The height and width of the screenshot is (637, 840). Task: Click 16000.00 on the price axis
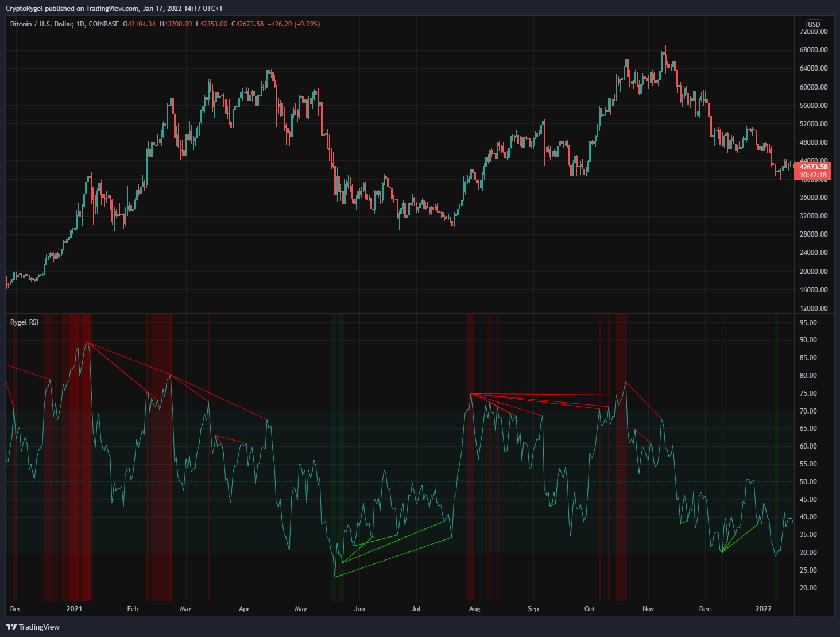[814, 290]
